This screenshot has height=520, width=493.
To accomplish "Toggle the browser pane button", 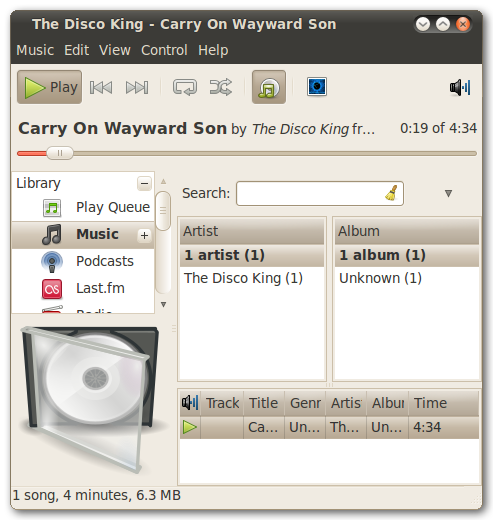I will pyautogui.click(x=269, y=87).
